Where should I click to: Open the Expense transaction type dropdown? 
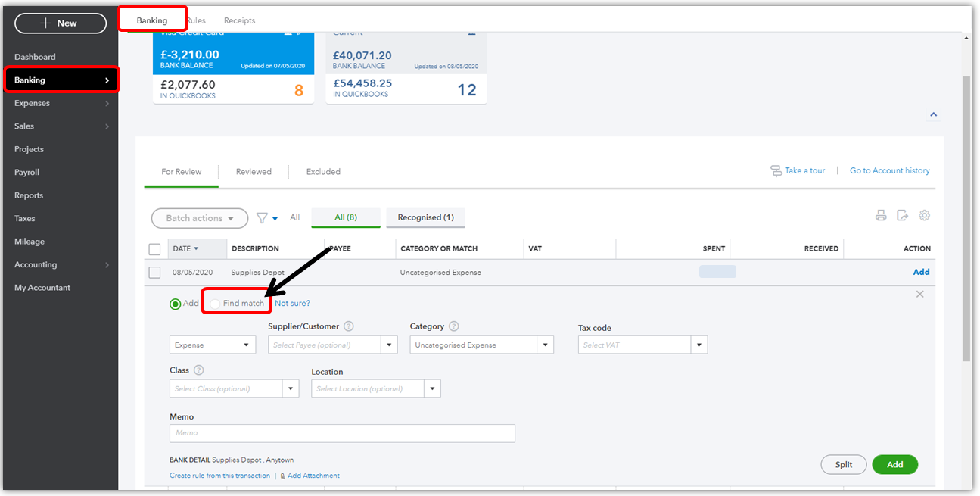[x=213, y=345]
